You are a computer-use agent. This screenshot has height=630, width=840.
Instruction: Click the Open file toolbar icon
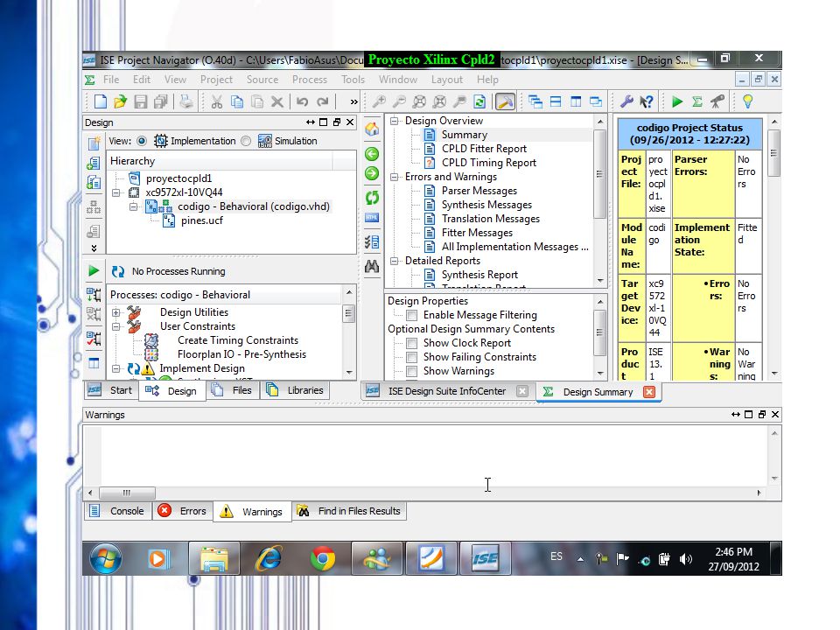pos(121,101)
